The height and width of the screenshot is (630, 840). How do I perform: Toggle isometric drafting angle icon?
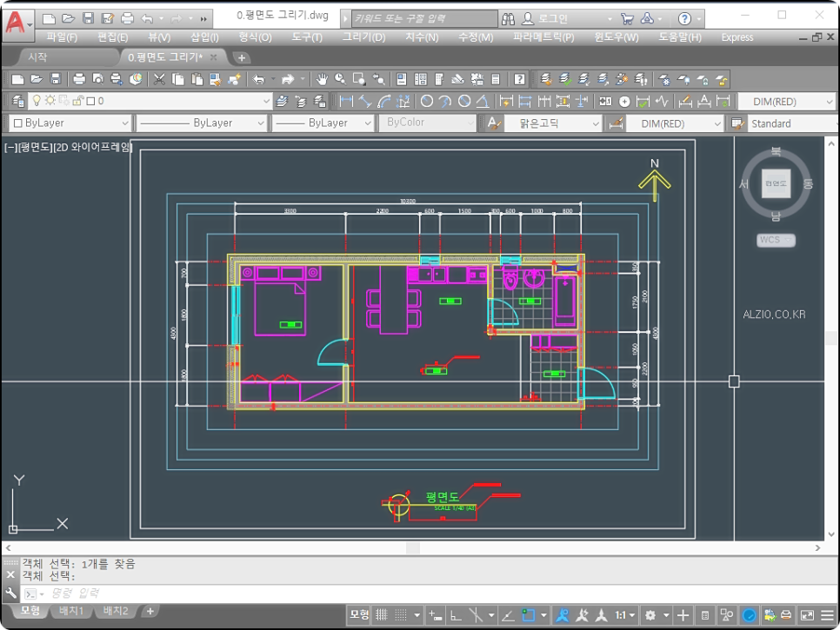[507, 615]
